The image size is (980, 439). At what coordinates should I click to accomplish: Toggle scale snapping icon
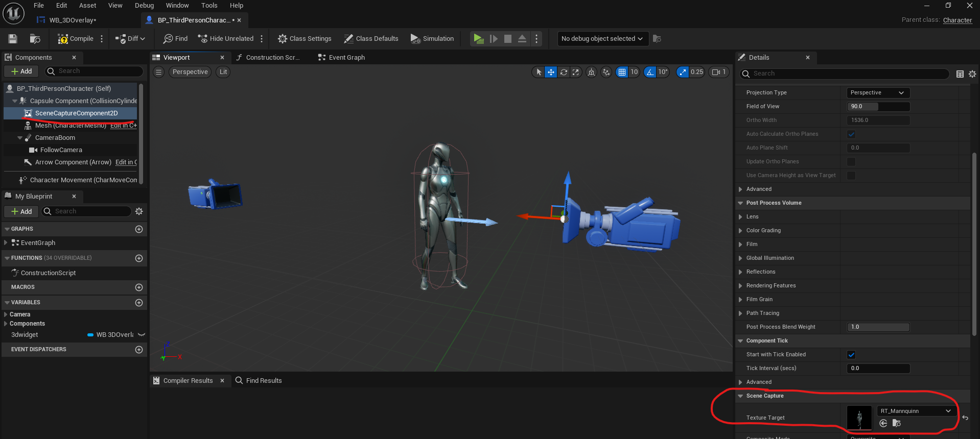(x=683, y=72)
